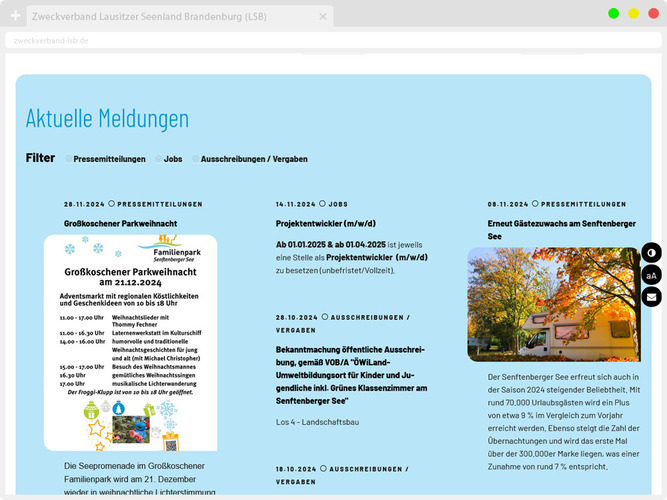667x500 pixels.
Task: Enable the Ausschreibungen / Vergaben filter
Action: coord(196,159)
